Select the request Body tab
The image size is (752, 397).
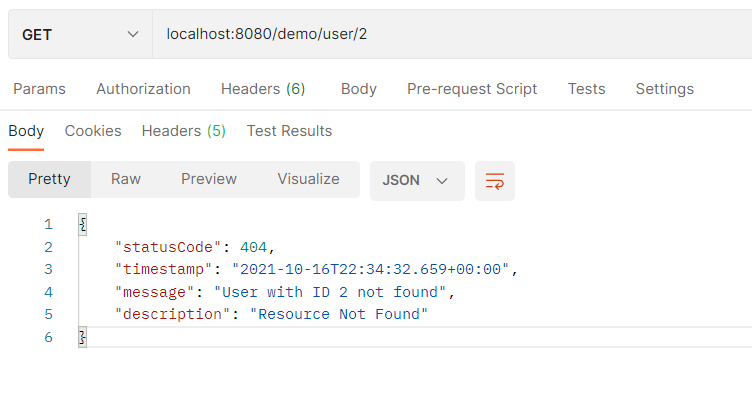tap(359, 89)
